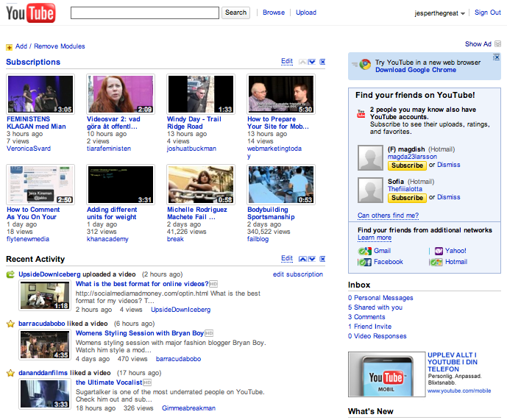
Task: Click the YouTube Mobil phone ad image
Action: pyautogui.click(x=387, y=374)
